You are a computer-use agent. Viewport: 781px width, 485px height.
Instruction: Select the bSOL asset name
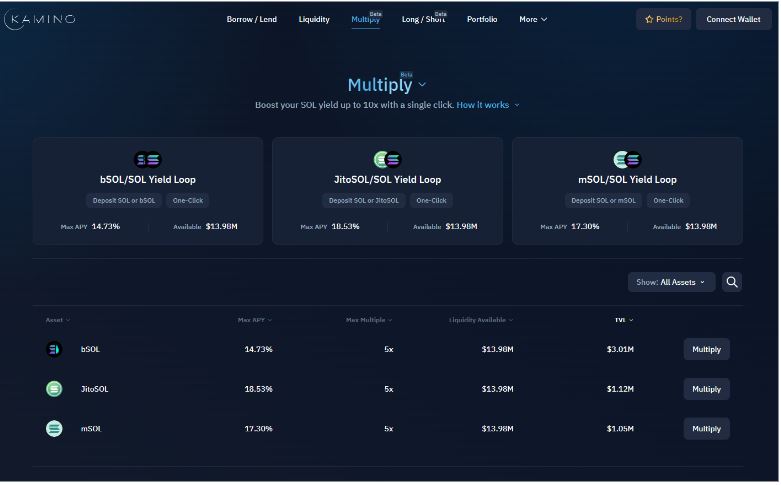point(90,350)
